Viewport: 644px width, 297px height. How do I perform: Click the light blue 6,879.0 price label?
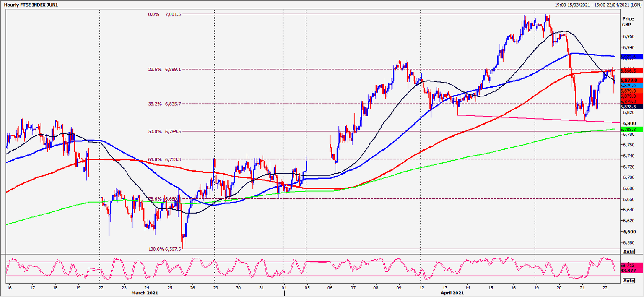click(628, 85)
